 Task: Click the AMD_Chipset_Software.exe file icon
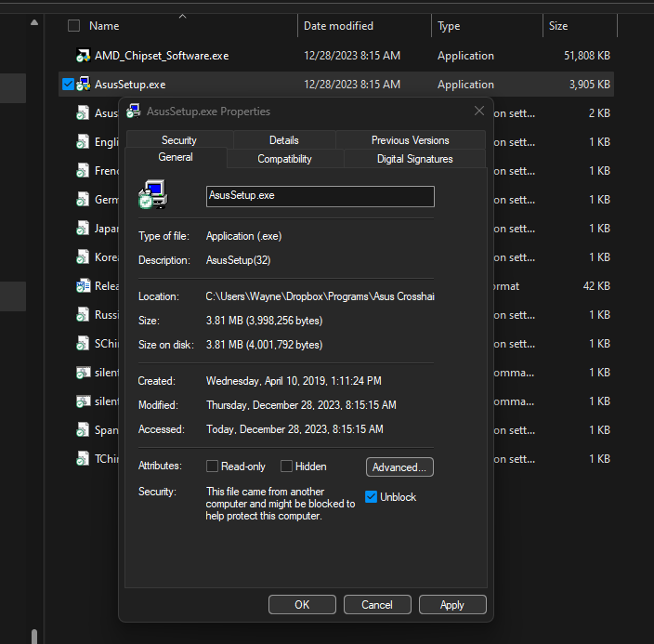coord(84,56)
